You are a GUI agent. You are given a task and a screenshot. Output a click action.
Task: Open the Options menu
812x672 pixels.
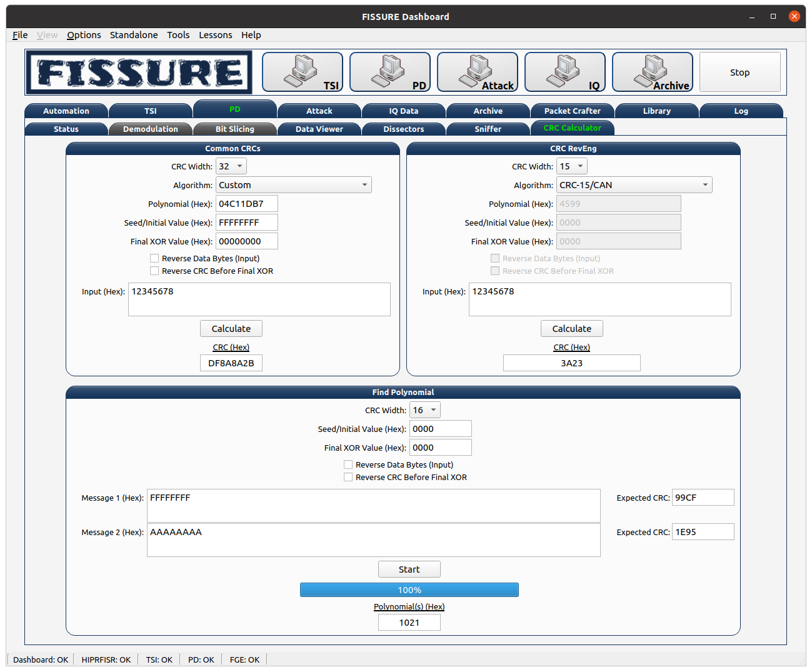(x=84, y=35)
